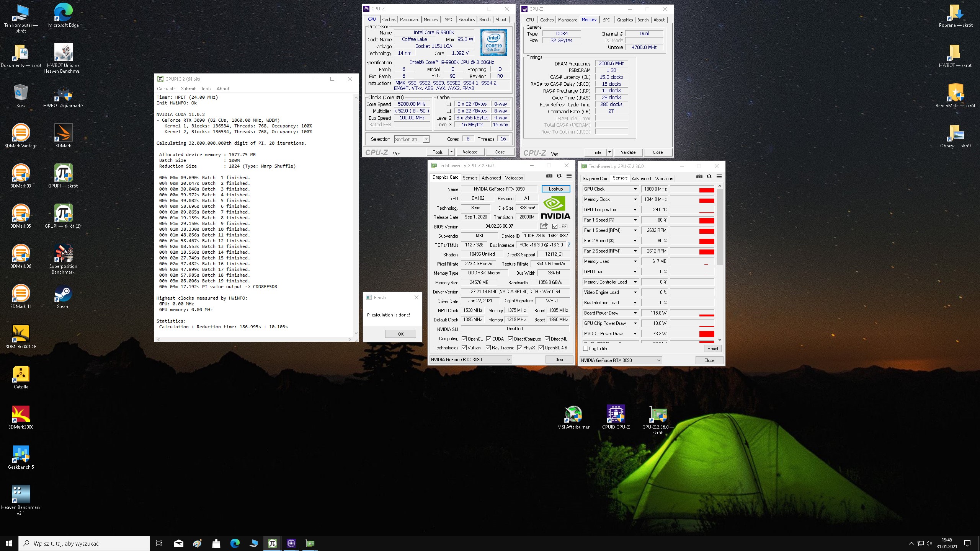980x551 pixels.
Task: Click the Windows taskbar search box
Action: [84, 543]
